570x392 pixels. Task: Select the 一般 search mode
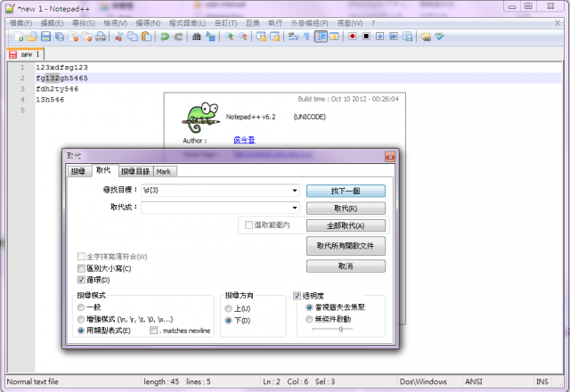81,307
